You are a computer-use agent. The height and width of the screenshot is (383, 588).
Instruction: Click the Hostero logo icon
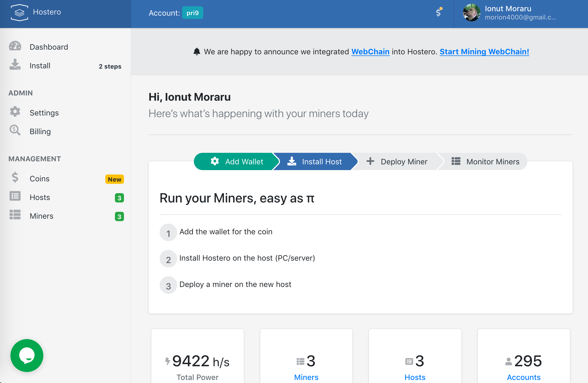(19, 12)
